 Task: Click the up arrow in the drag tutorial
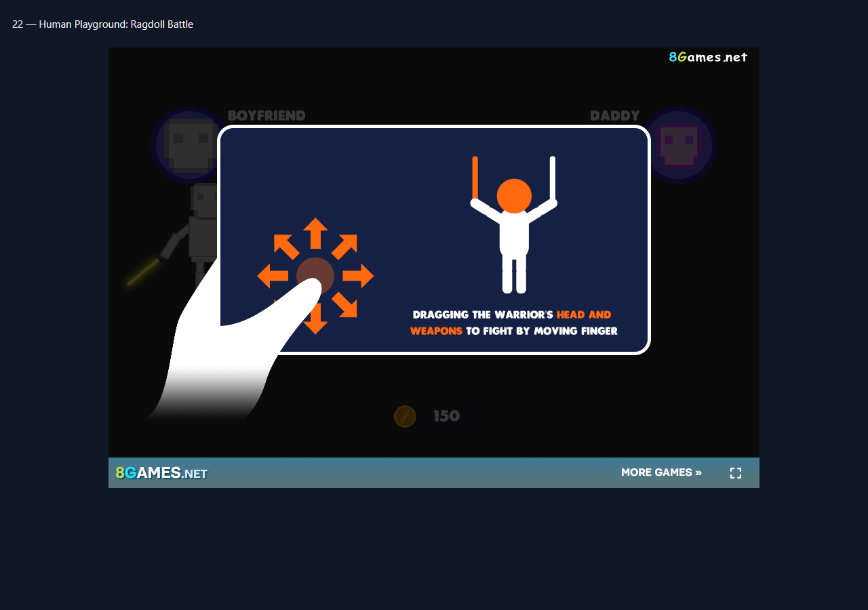point(315,233)
